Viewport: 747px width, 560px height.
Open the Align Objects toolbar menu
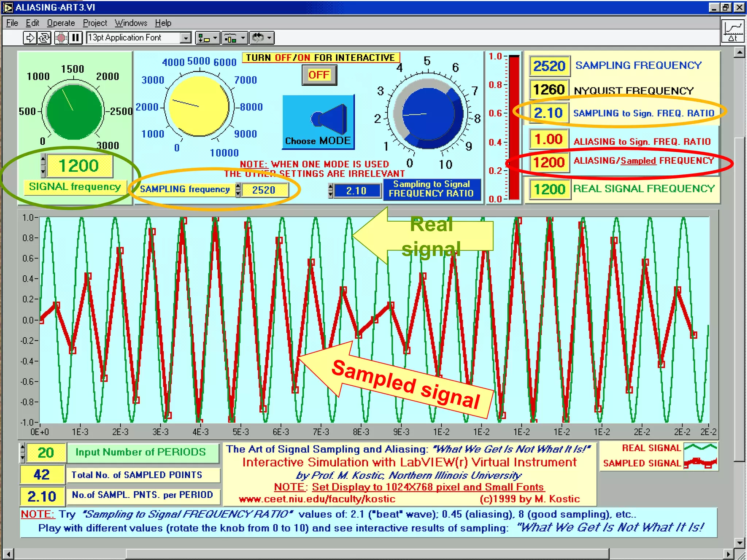208,38
